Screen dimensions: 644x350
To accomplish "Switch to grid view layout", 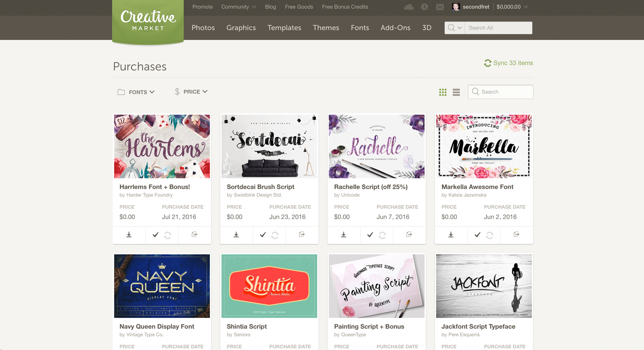I will pos(443,92).
